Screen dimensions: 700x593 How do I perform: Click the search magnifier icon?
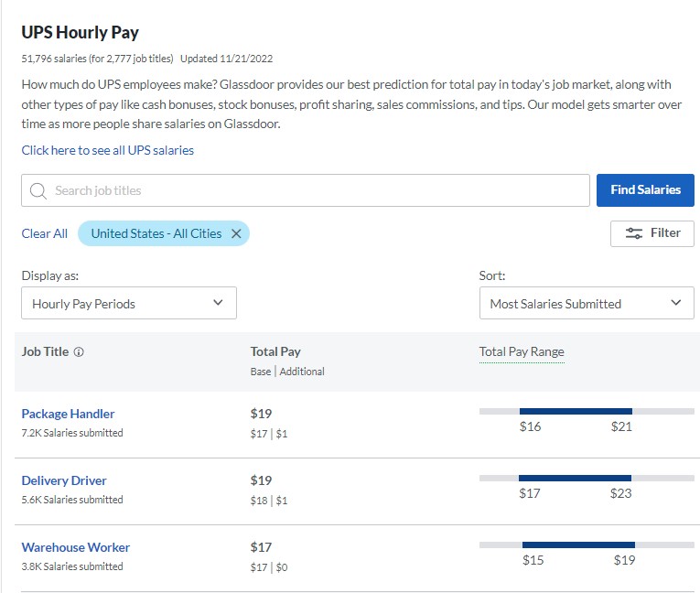[38, 190]
